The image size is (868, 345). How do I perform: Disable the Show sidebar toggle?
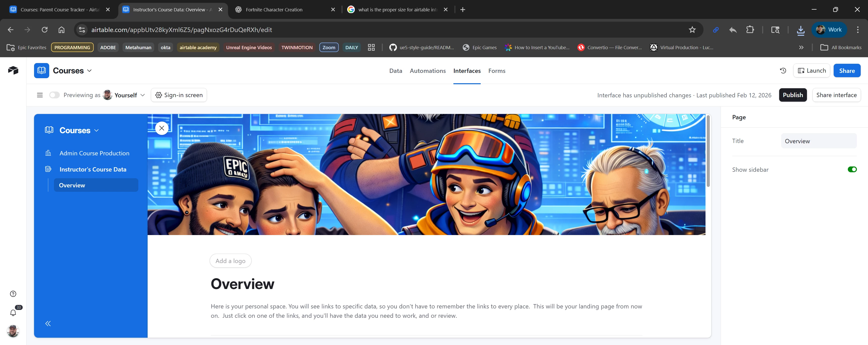tap(852, 169)
